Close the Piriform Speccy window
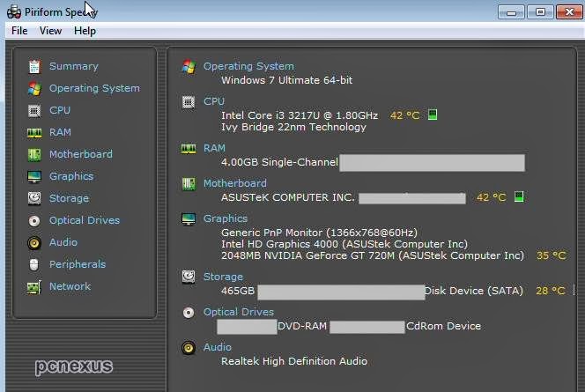Screen dimensions: 585x392 pyautogui.click(x=569, y=12)
